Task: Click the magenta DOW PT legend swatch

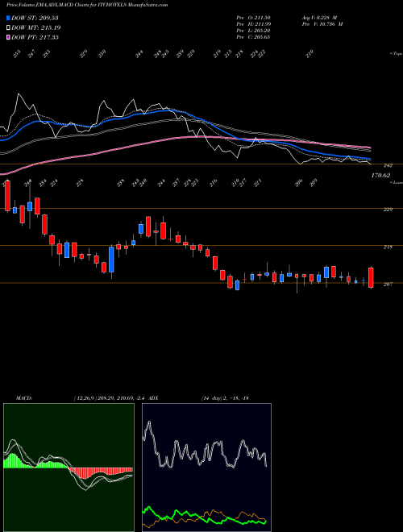Action: tap(8, 37)
